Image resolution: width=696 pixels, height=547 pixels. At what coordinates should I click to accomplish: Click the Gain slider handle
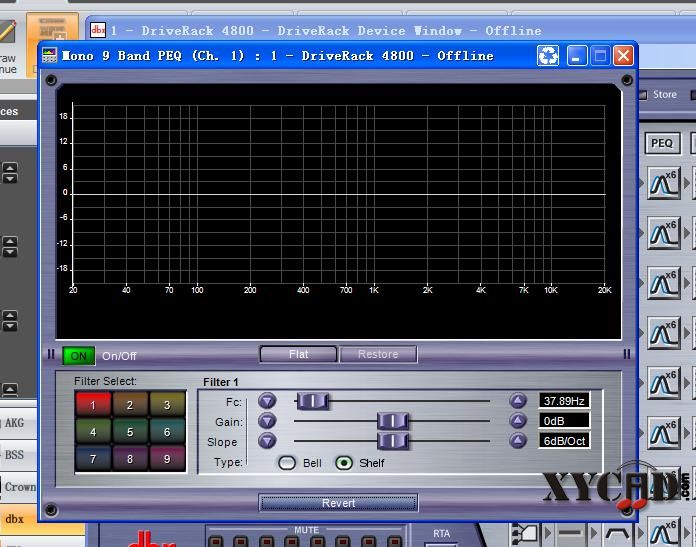pos(393,421)
